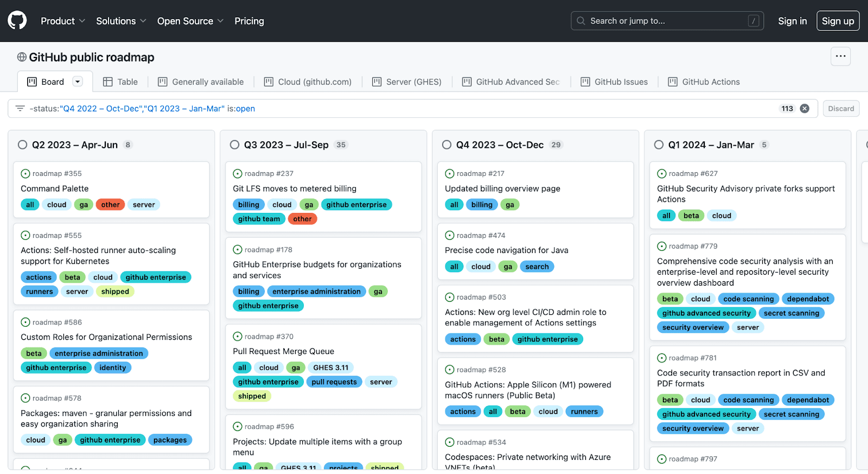
Task: Click the open-issue icon on roadmap #781
Action: pos(662,358)
